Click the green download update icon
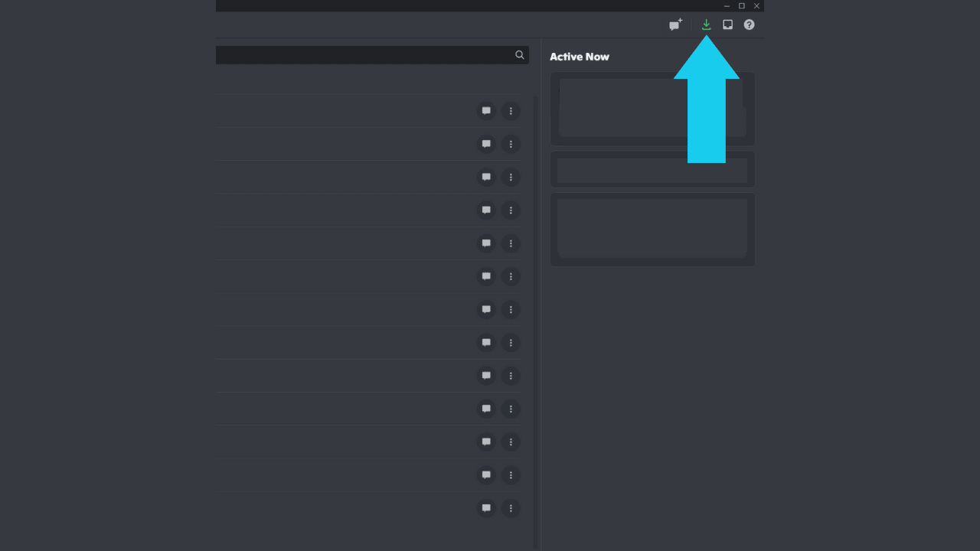Screen dimensions: 980x551 [706, 24]
